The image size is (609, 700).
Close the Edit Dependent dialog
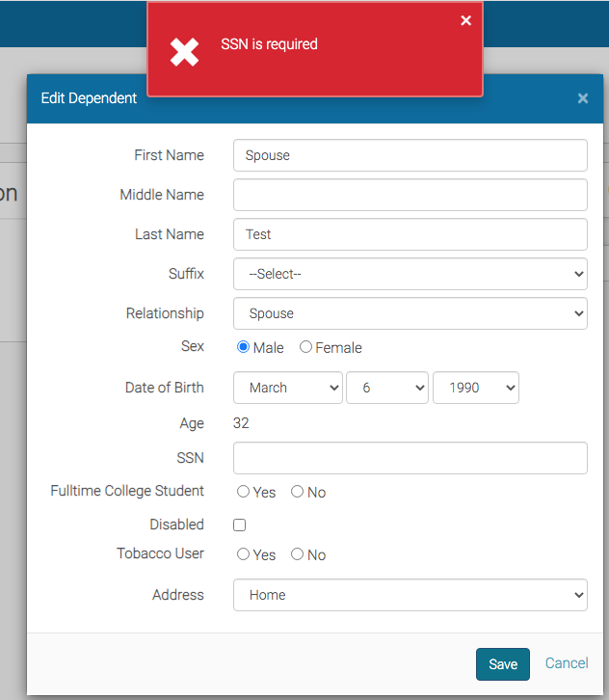coord(583,98)
